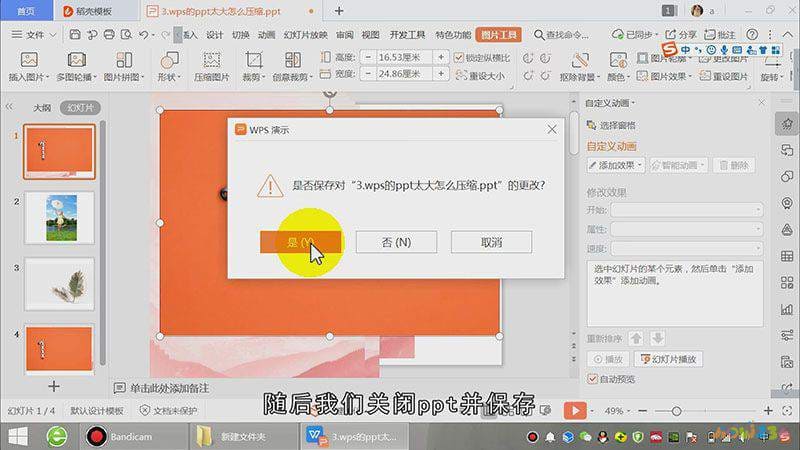The image size is (800, 450).
Task: Select slide 4 orange thumbnail
Action: pos(59,349)
